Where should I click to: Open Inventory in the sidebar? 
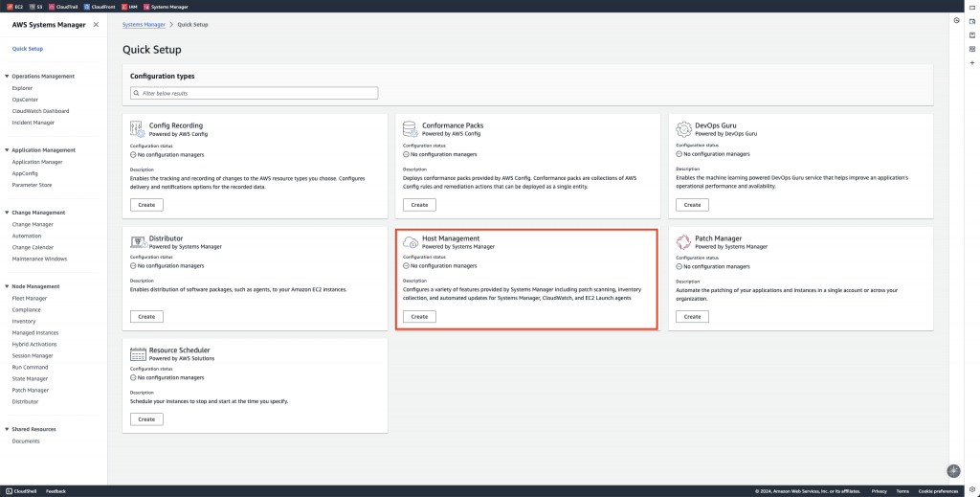(x=24, y=322)
